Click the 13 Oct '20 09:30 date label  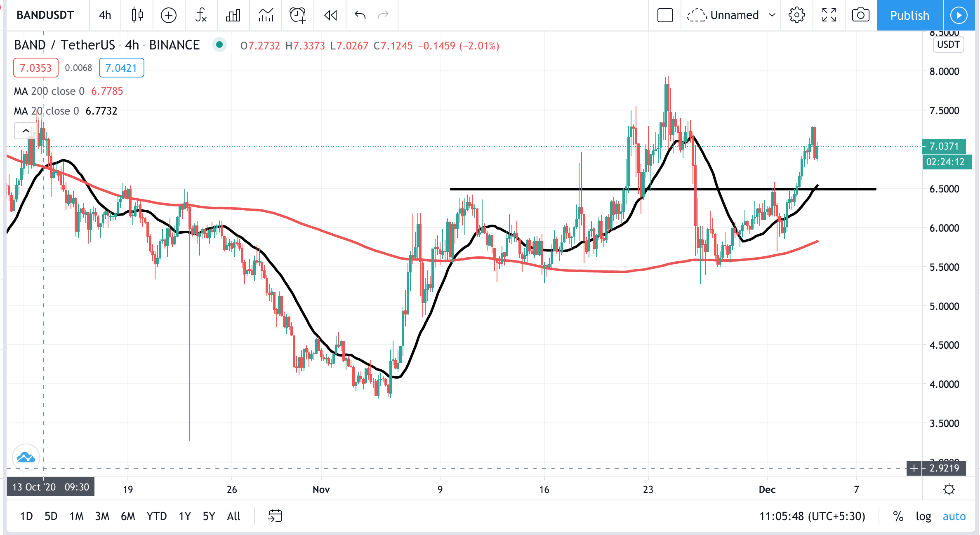pos(51,487)
